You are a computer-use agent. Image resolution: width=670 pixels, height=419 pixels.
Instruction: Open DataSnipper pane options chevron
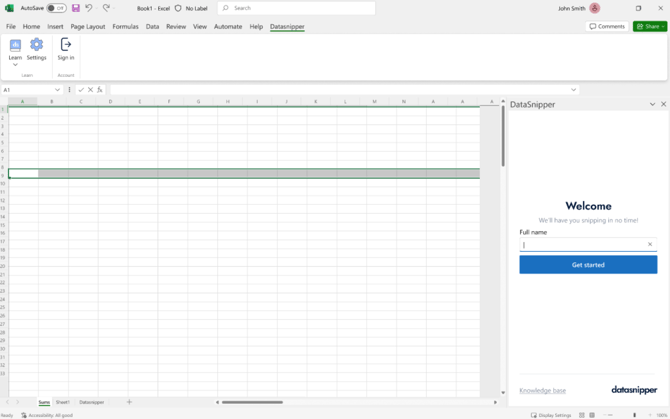click(x=652, y=104)
